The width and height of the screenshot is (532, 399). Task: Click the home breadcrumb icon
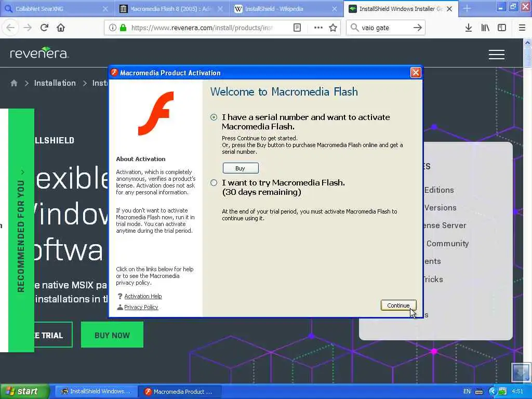[14, 83]
